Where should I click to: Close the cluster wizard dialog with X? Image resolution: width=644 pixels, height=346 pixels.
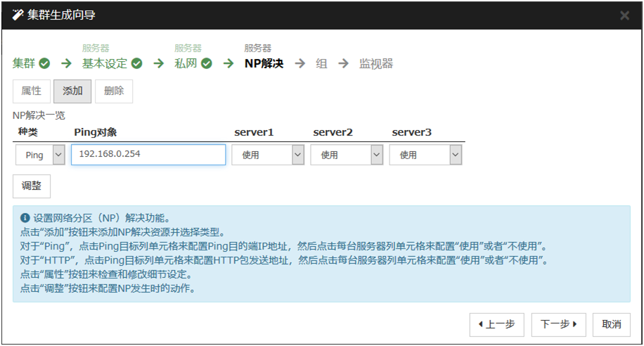point(624,15)
